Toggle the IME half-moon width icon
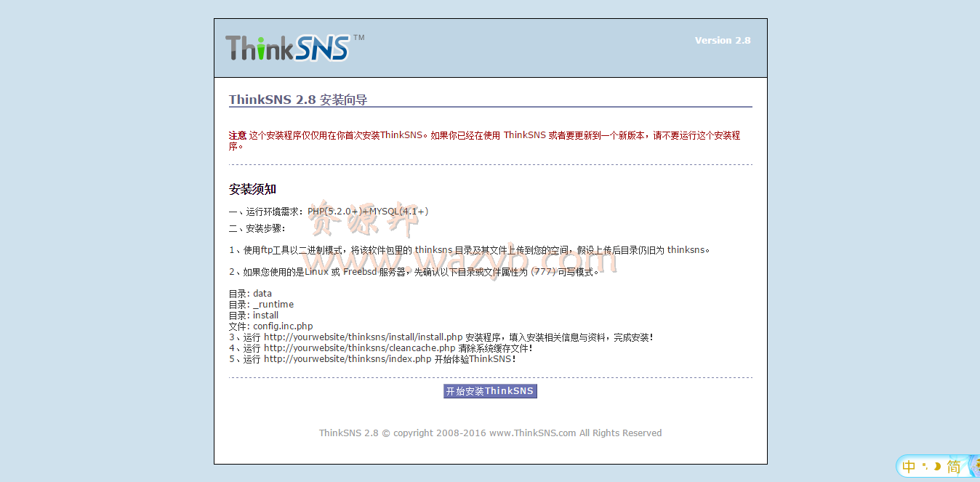Viewport: 980px width, 482px height. point(937,466)
